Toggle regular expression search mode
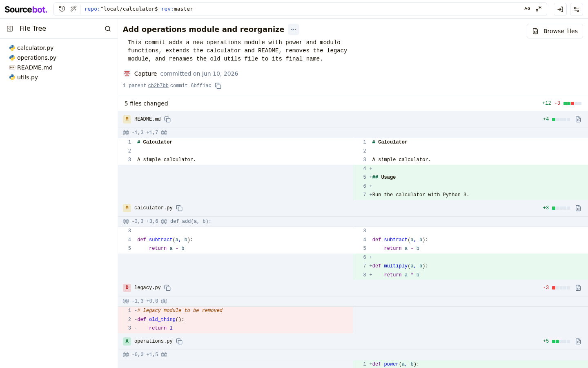The image size is (588, 368). [x=539, y=9]
